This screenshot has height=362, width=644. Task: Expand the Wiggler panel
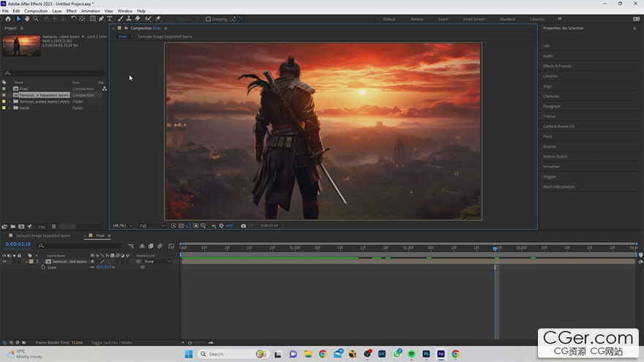[550, 177]
